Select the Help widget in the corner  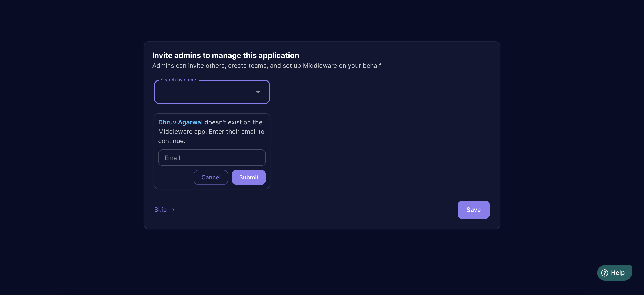click(614, 273)
